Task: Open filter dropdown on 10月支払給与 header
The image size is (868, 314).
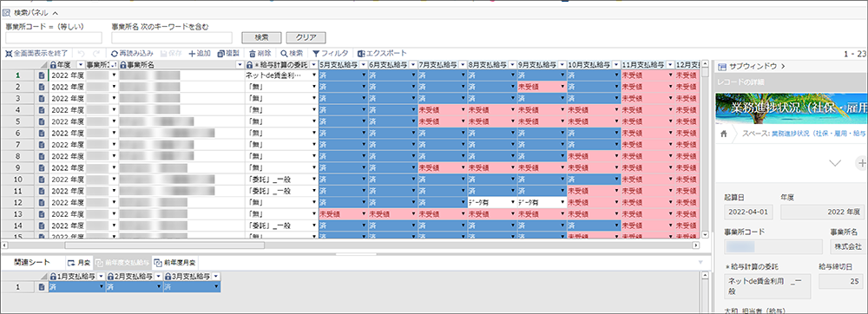Action: point(615,65)
